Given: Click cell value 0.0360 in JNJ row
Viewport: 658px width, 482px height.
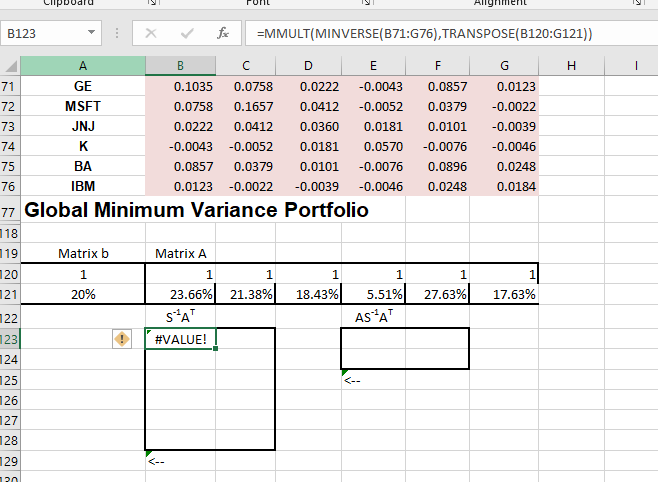Looking at the screenshot, I should (308, 126).
